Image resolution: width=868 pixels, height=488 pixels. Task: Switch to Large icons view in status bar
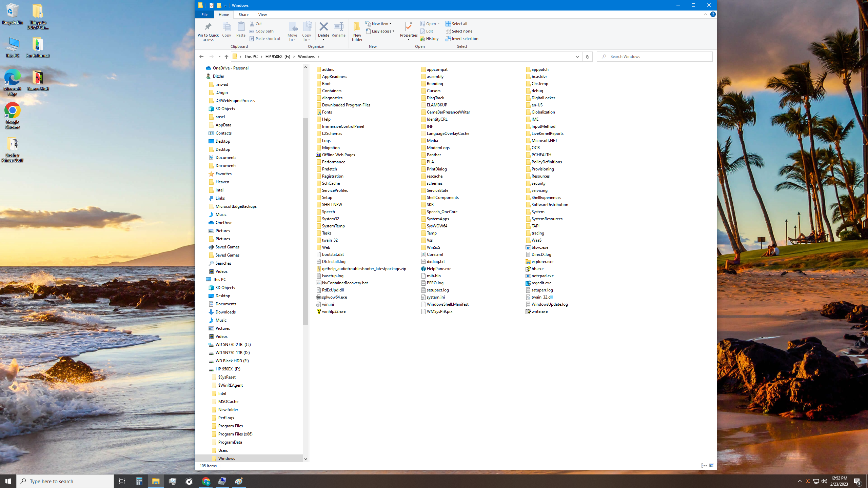712,466
